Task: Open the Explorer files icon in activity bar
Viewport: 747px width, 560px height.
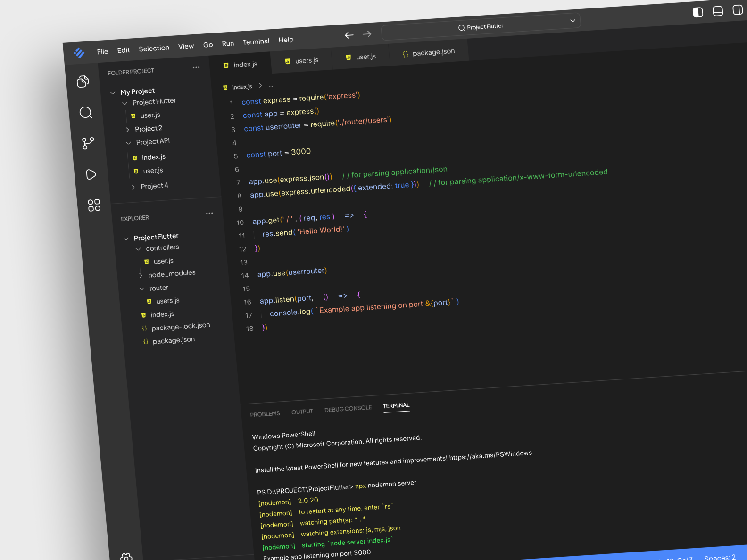Action: click(x=83, y=82)
